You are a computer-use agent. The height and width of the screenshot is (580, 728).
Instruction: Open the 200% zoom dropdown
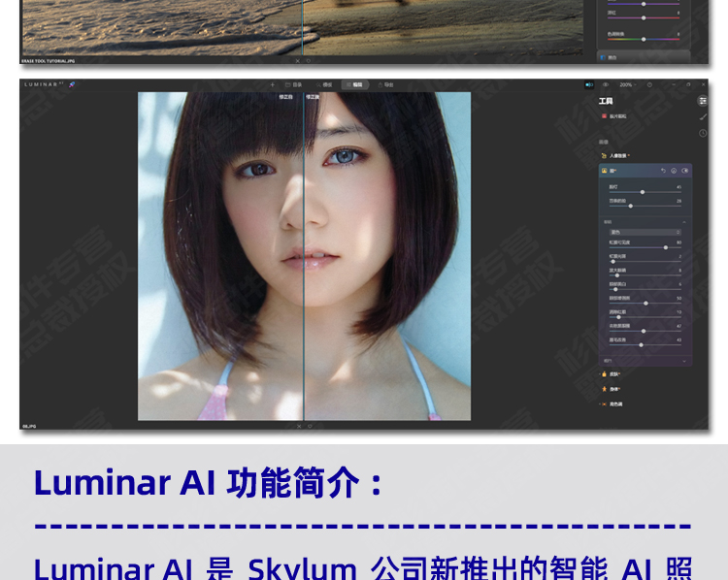click(628, 85)
